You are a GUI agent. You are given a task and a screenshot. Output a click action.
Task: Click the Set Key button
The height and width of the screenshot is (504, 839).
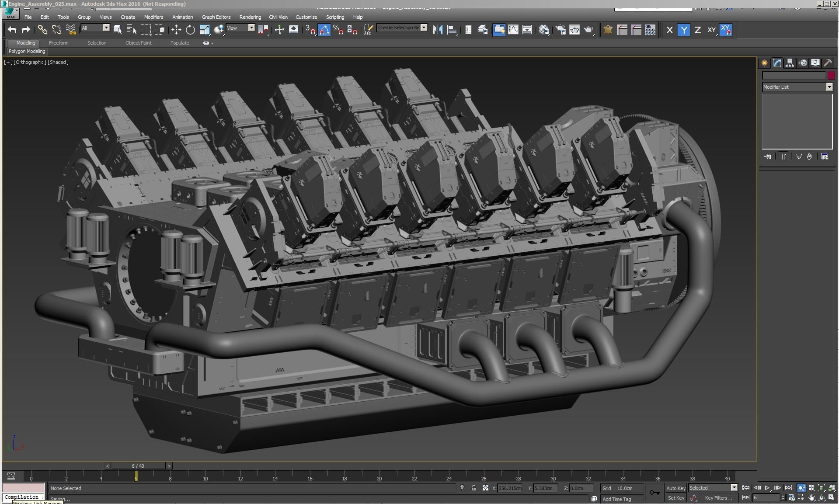[675, 498]
